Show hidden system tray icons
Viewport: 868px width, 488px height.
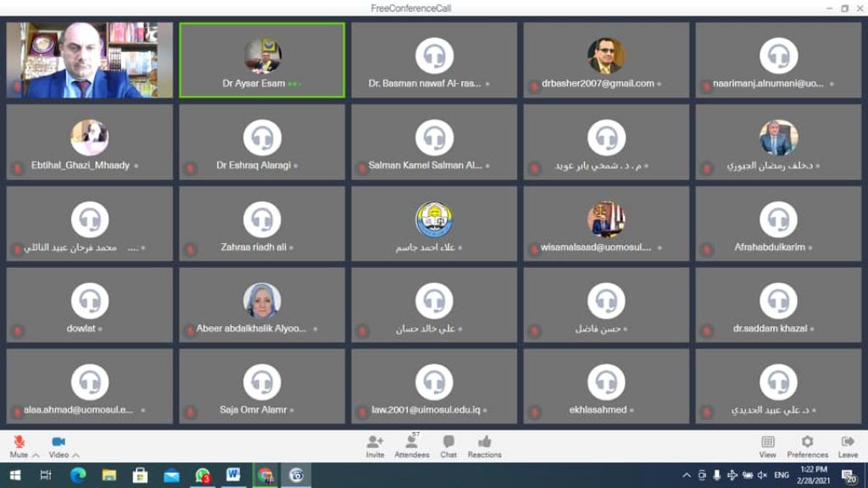(x=687, y=475)
